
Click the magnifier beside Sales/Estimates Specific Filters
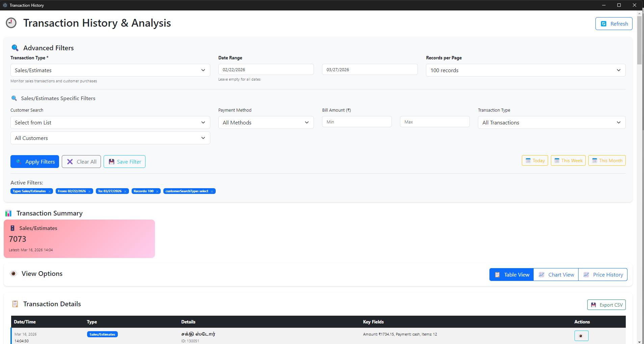[14, 98]
